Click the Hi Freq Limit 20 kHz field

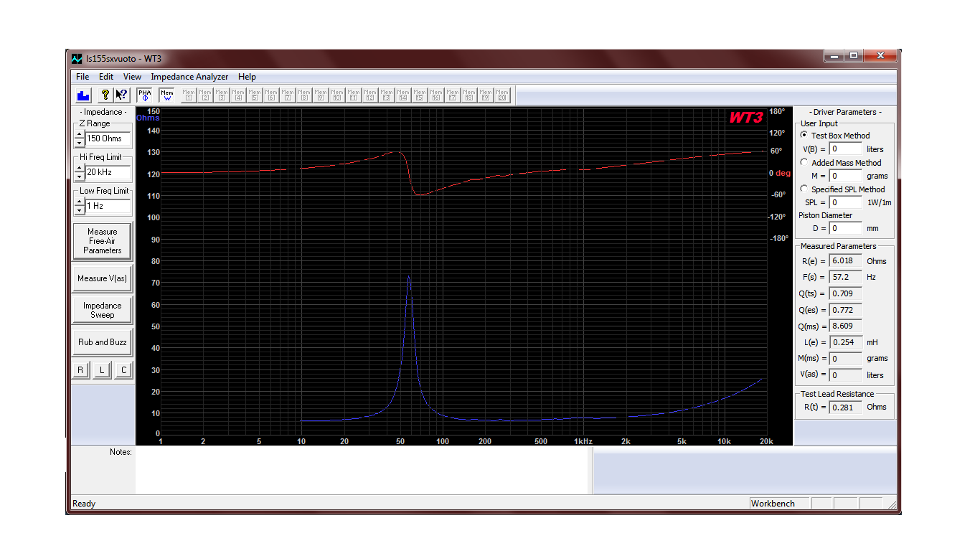click(108, 172)
